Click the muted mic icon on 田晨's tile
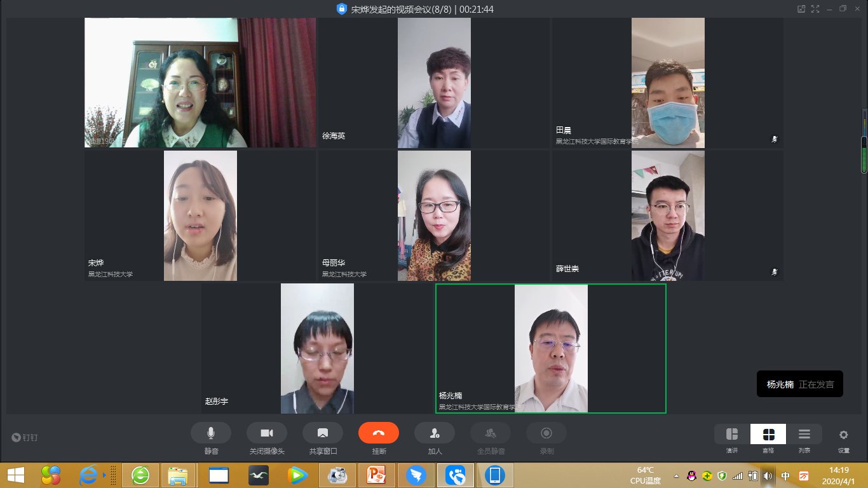Screen dimensions: 868x488 [x=774, y=139]
